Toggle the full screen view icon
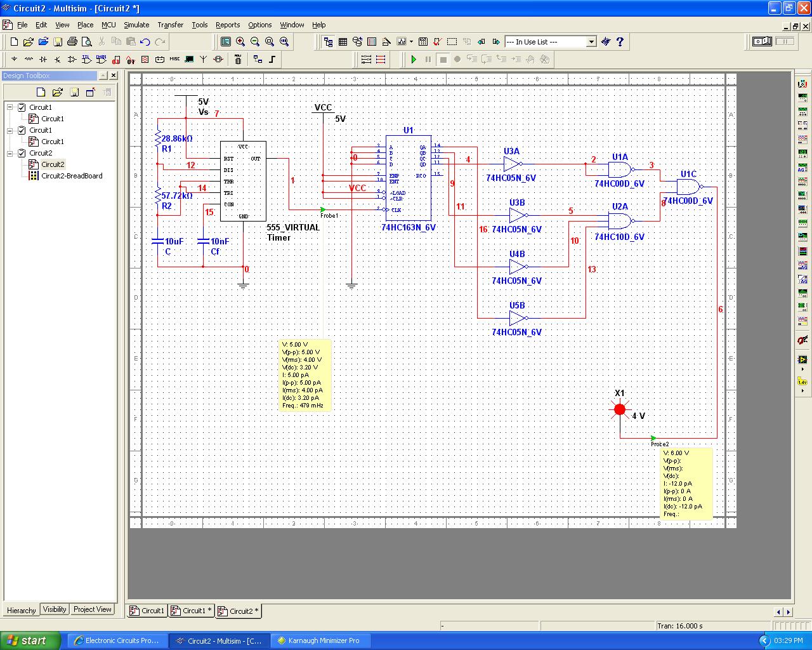 point(226,42)
